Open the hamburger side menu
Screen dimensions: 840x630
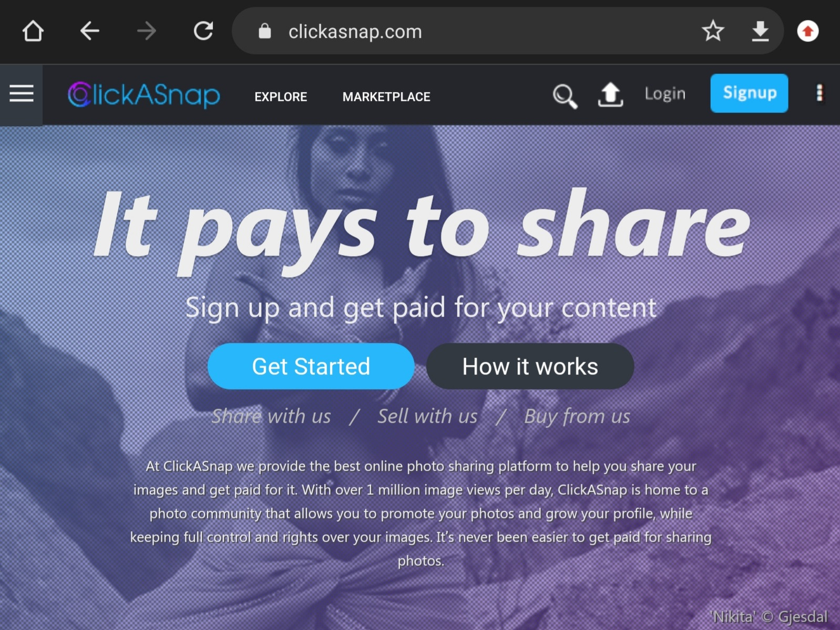coord(21,95)
